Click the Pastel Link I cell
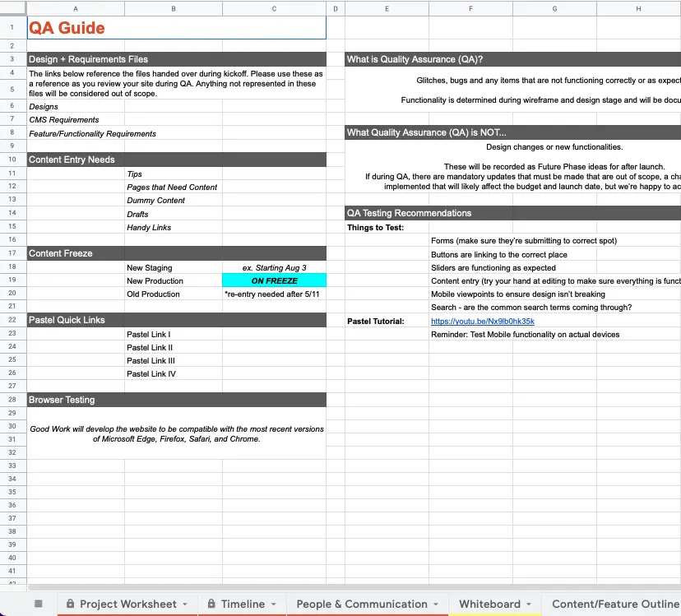Screen dimensions: 681x616 pyautogui.click(x=173, y=335)
